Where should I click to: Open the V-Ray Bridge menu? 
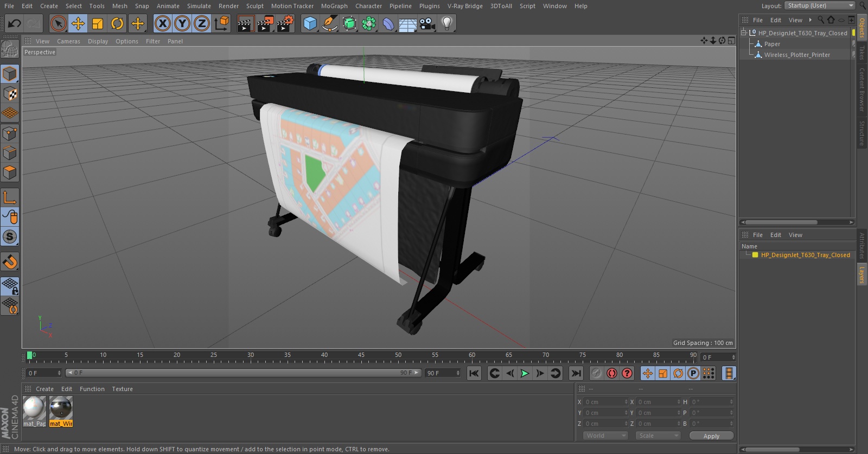(465, 6)
